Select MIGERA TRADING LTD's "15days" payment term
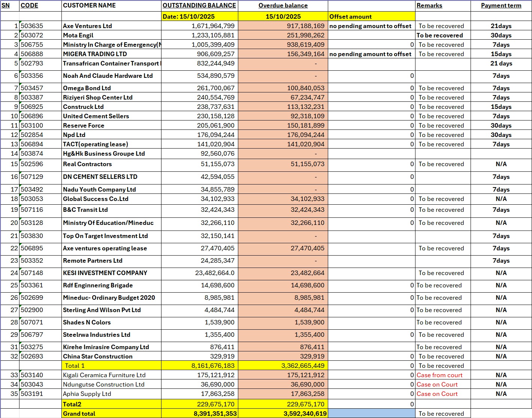 tap(501, 54)
